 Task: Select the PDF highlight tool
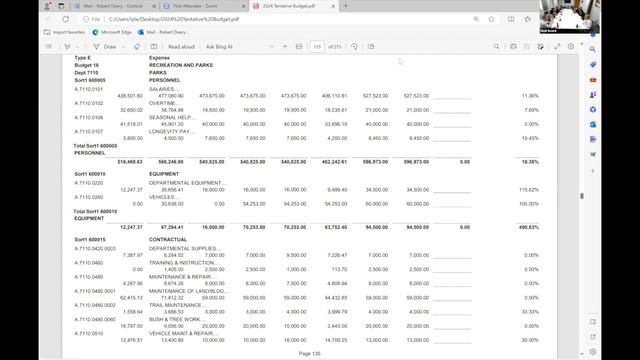point(67,47)
